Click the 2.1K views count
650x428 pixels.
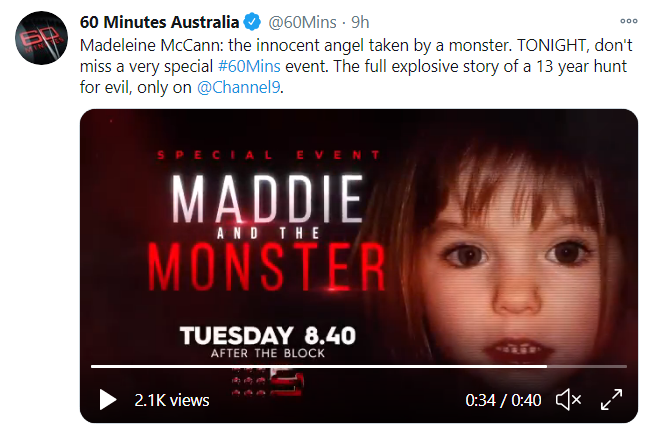click(x=172, y=400)
